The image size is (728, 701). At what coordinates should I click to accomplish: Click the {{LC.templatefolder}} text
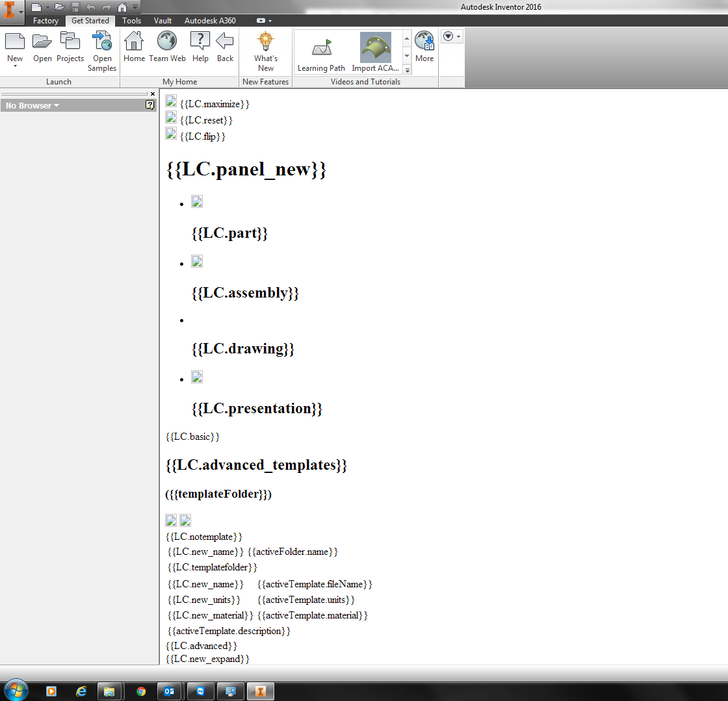[212, 567]
